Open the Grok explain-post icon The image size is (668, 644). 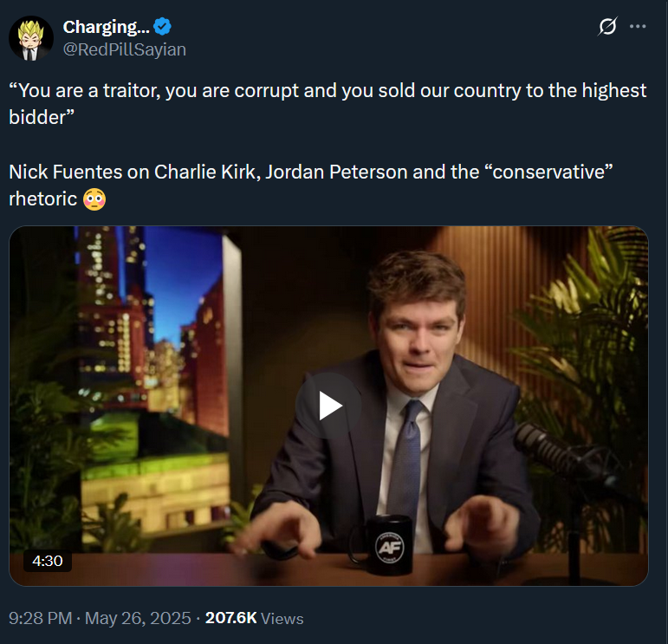pos(608,27)
